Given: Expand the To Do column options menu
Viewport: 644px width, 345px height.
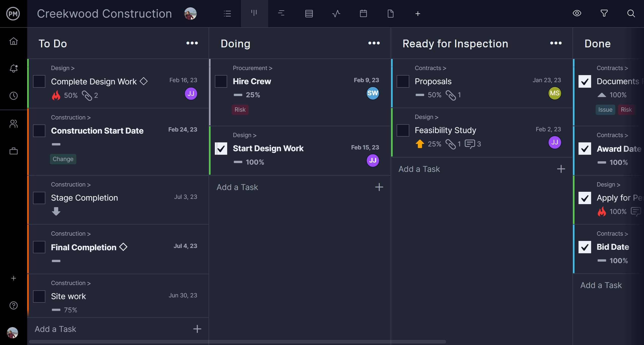Looking at the screenshot, I should [192, 43].
